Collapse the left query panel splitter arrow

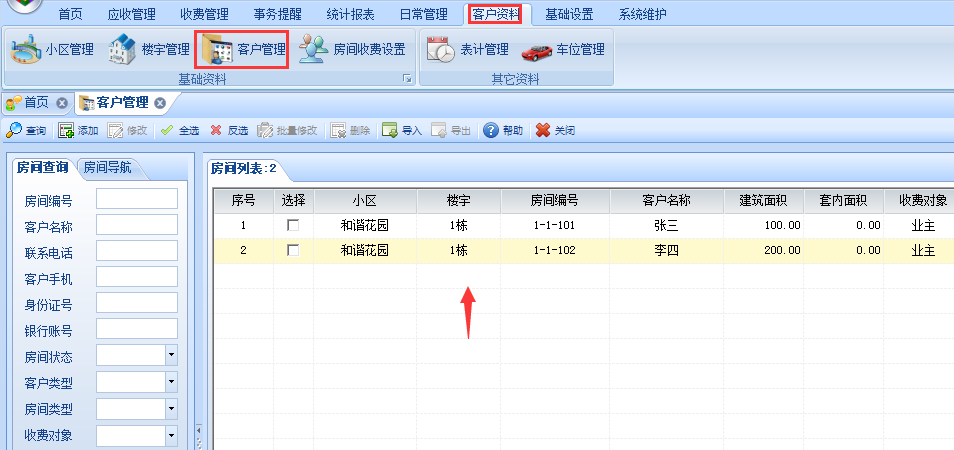click(198, 429)
